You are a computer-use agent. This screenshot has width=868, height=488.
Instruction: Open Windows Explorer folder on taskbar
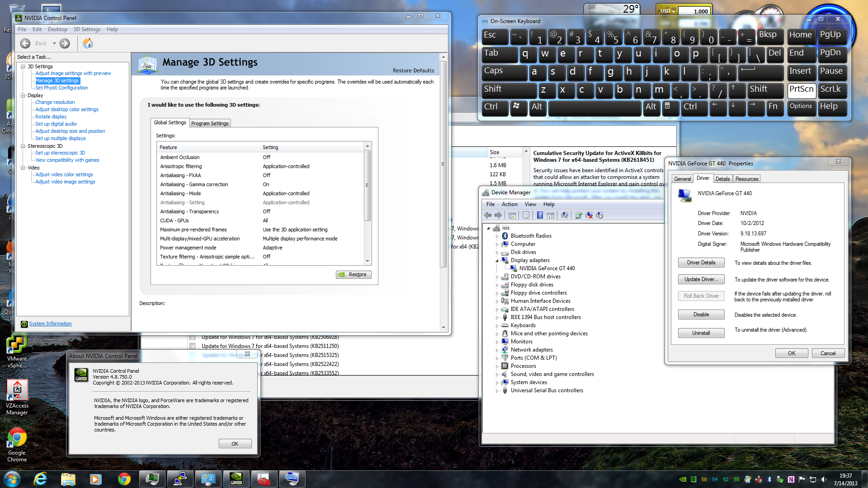[x=68, y=479]
